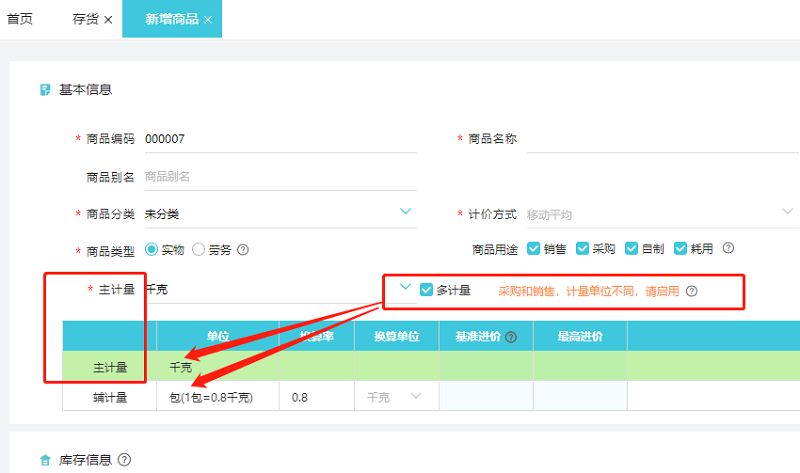Toggle the 多计量 checkbox

tap(427, 291)
